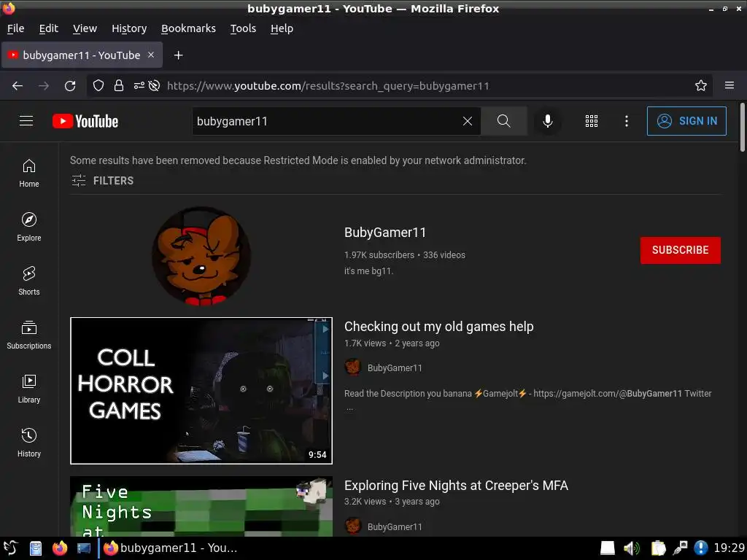Click the Five Nights green thumbnail

click(201, 506)
